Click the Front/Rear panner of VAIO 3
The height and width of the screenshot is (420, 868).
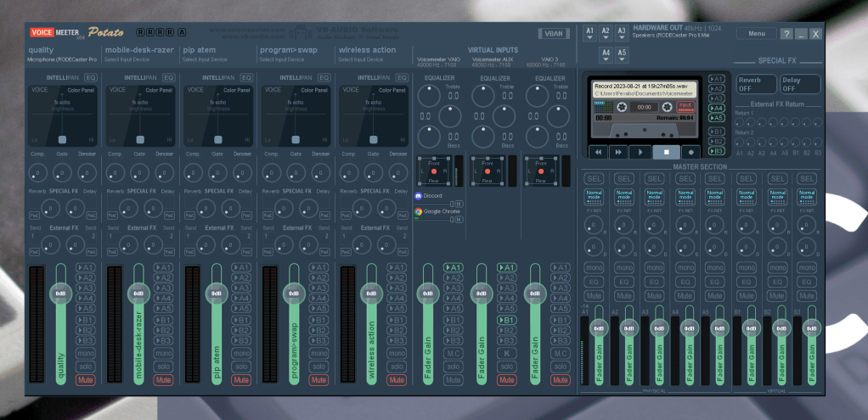(542, 171)
